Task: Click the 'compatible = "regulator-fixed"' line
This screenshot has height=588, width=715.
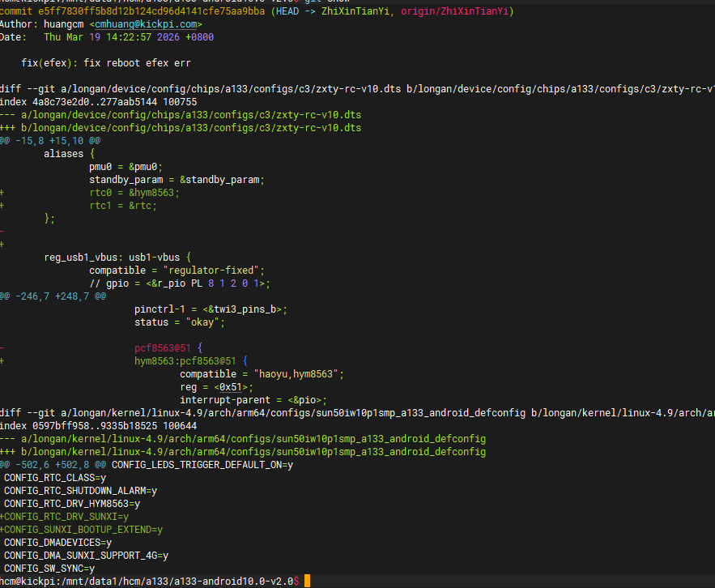Action: pos(177,270)
